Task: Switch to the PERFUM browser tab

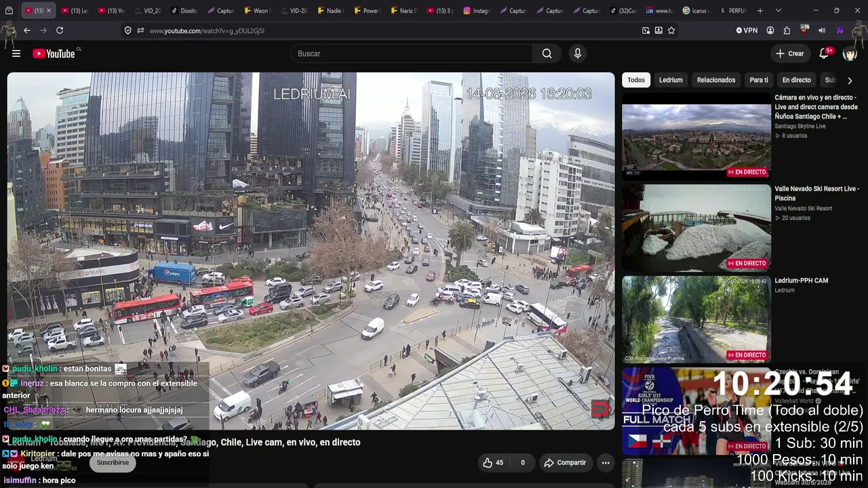Action: coord(733,11)
